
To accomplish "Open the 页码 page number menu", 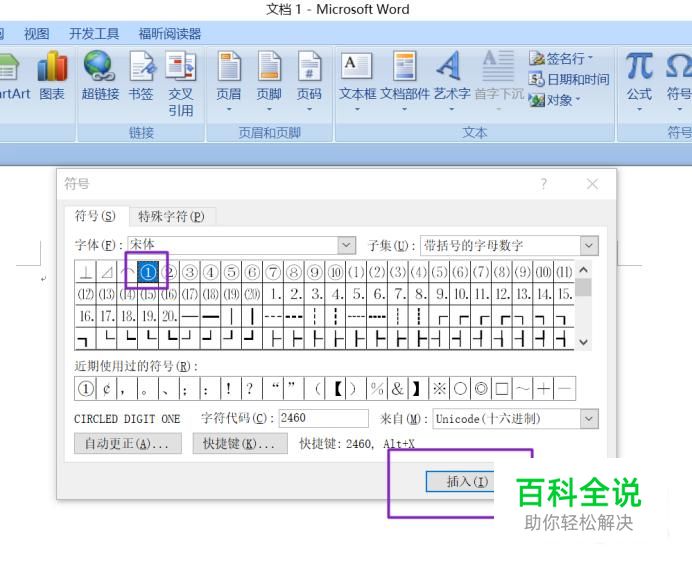I will (309, 82).
